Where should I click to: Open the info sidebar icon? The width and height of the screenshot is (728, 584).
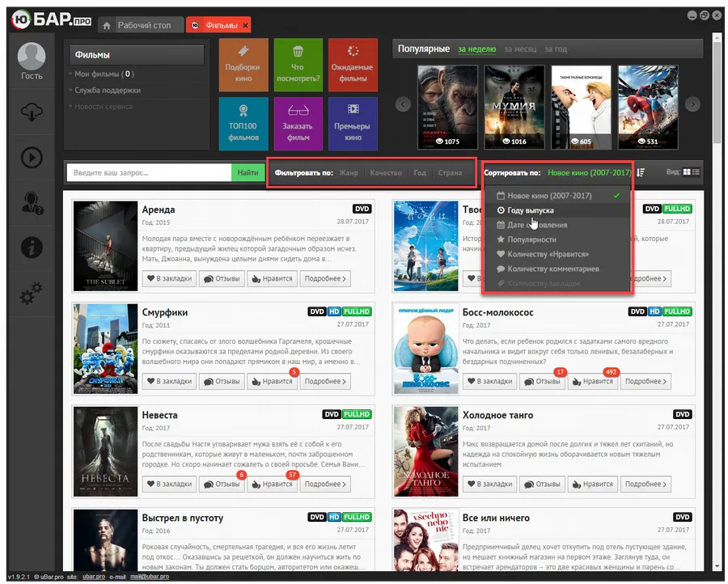point(32,247)
